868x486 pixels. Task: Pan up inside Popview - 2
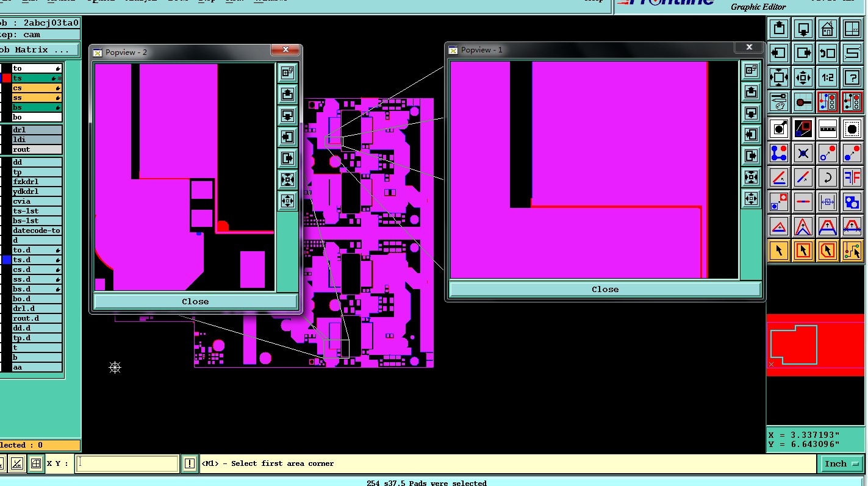click(x=288, y=94)
